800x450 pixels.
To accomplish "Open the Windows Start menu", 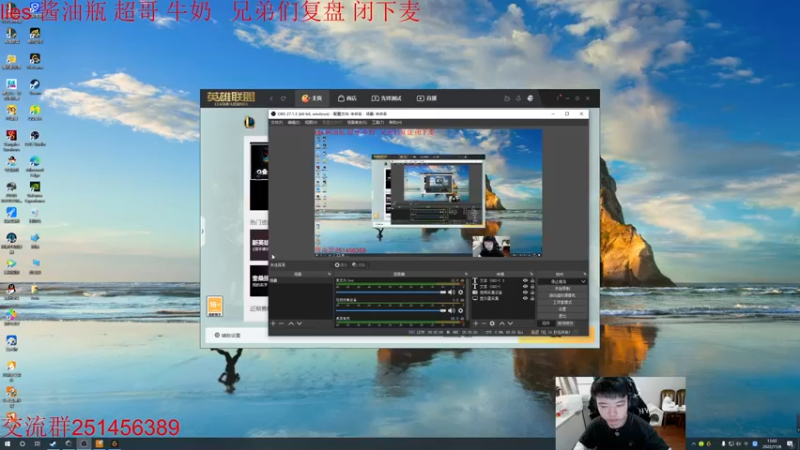I will [7, 444].
